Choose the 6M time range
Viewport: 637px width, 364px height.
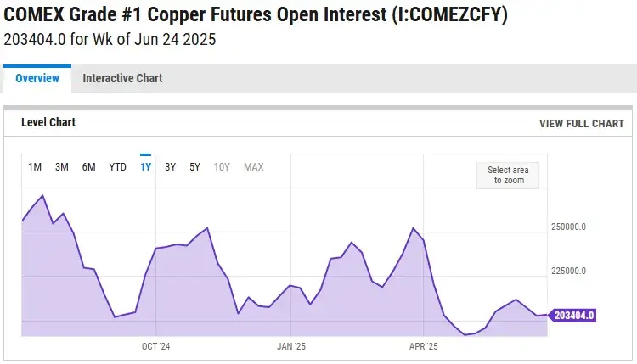click(88, 167)
